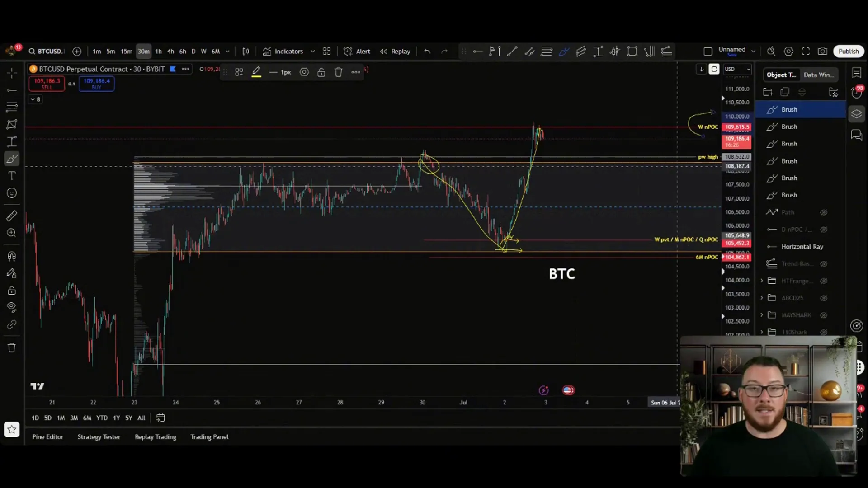The height and width of the screenshot is (488, 868).
Task: Click the red SELL price button
Action: pyautogui.click(x=47, y=84)
